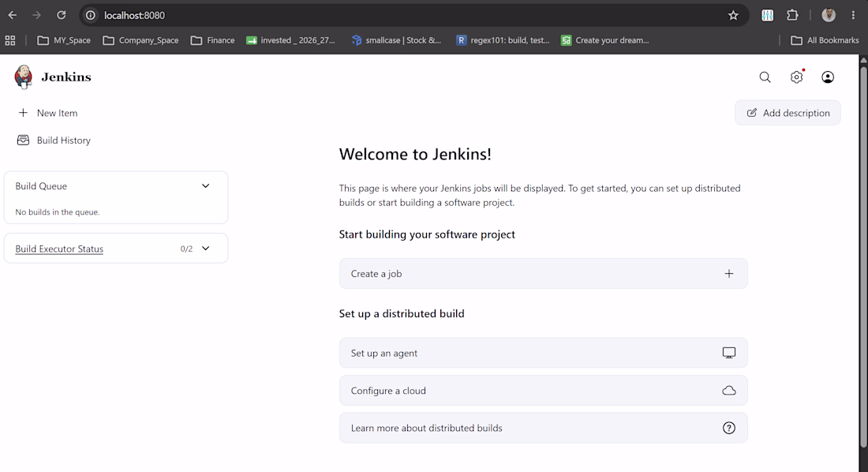Expand the Build Executor Status chevron
The width and height of the screenshot is (868, 472).
pyautogui.click(x=205, y=249)
